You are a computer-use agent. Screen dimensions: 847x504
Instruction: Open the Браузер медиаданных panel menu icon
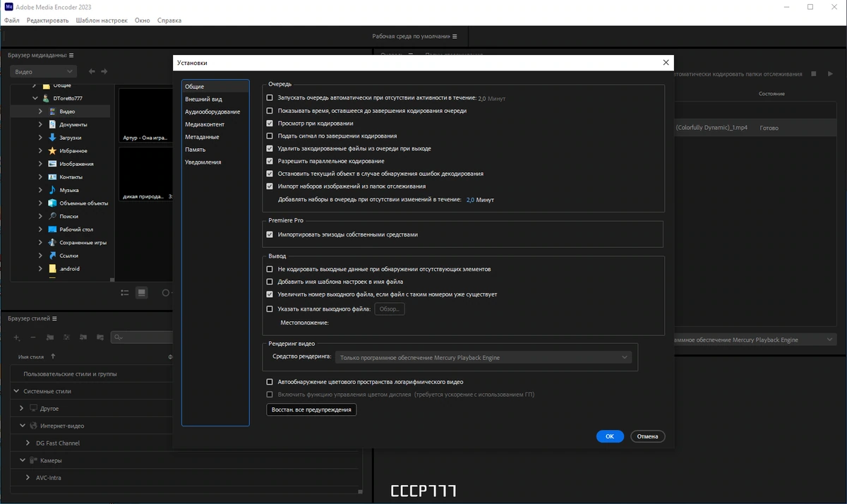(71, 55)
